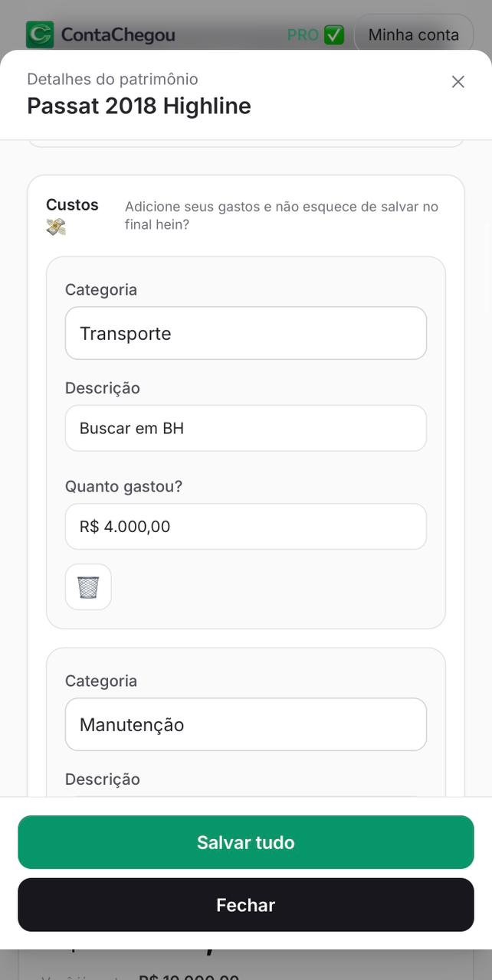Click the X to close patrimônio details

(458, 82)
